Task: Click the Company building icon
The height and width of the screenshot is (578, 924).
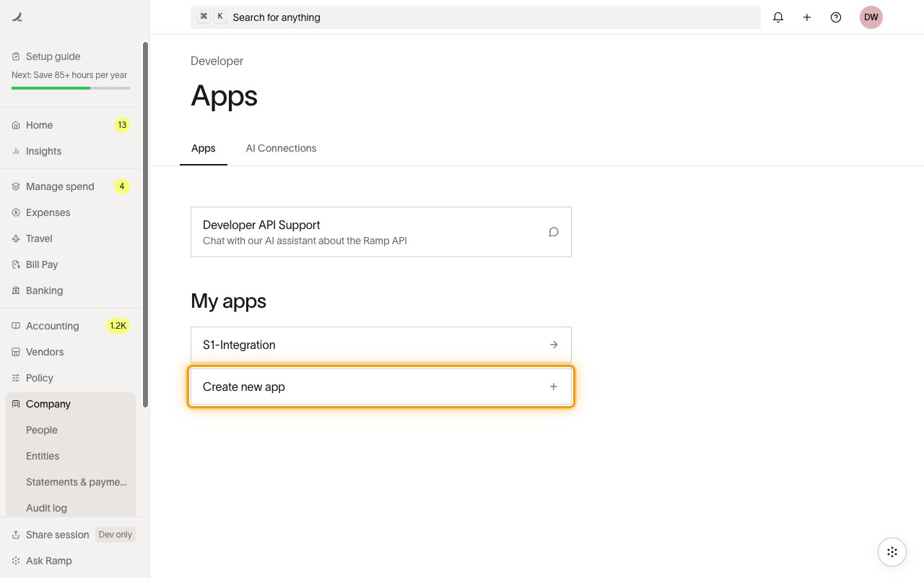Action: (16, 404)
